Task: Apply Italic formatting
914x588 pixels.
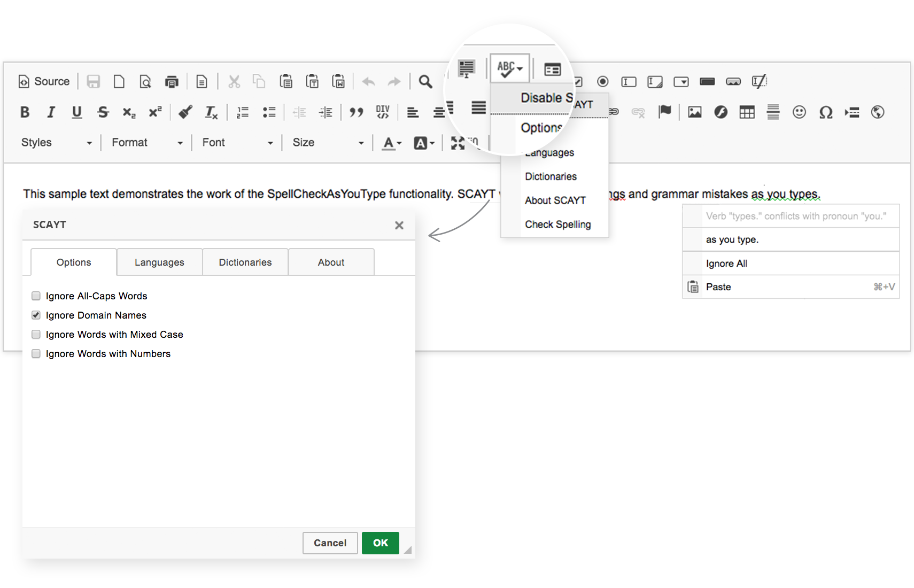Action: click(51, 112)
